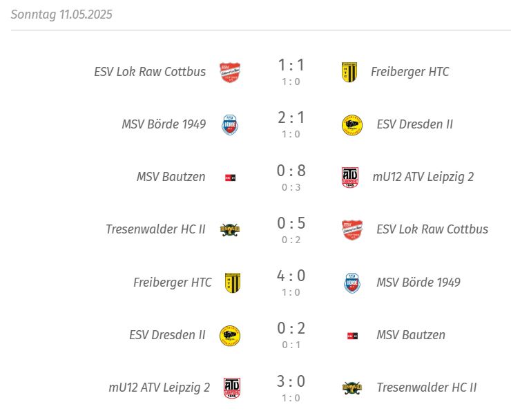Click small MSV Bautzen logo in home position
The width and height of the screenshot is (511, 420).
click(x=230, y=178)
